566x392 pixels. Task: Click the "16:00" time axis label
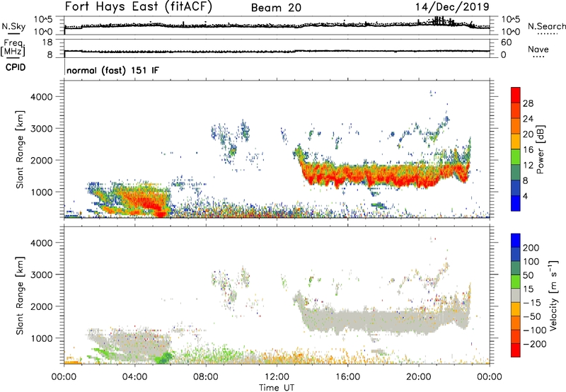347,377
